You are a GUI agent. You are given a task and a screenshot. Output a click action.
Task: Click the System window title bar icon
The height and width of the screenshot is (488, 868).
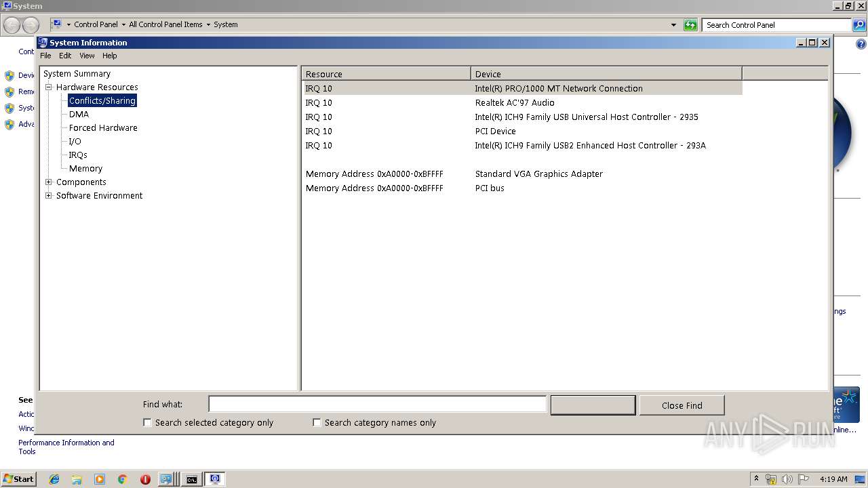[7, 5]
